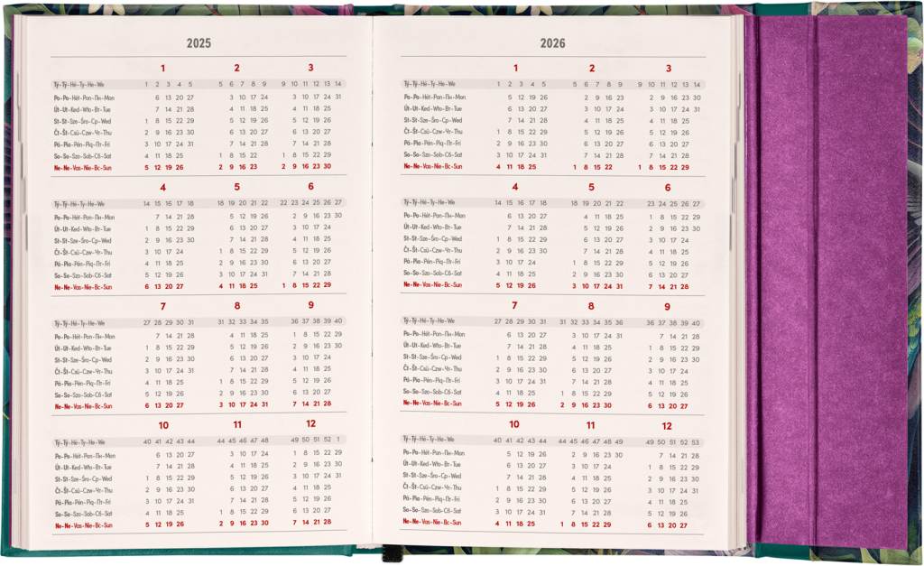Select month 6 heading on 2026 page

668,187
